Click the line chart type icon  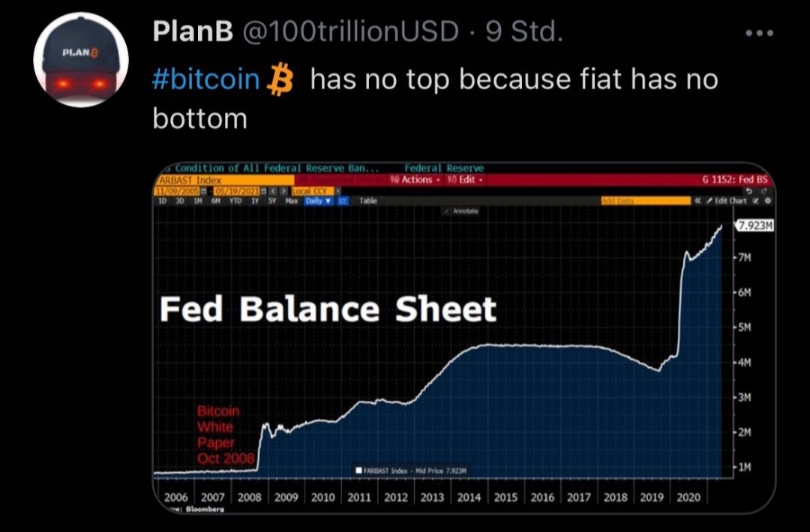[x=343, y=201]
